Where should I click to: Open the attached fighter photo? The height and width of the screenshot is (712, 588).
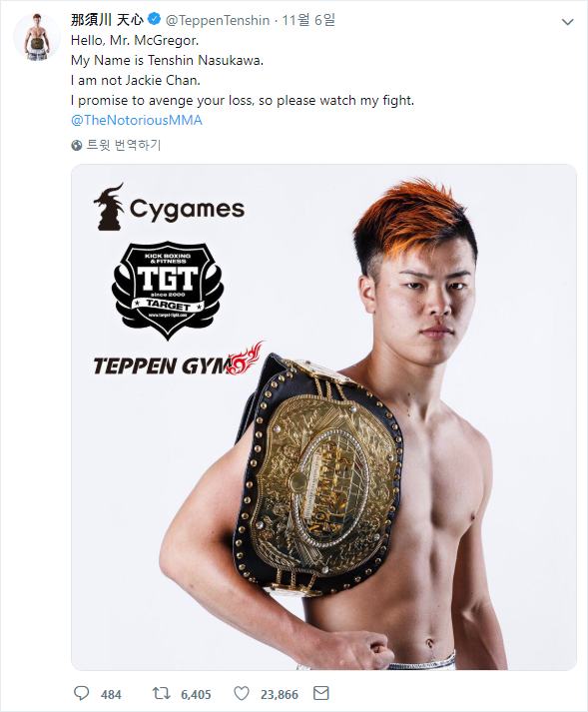pos(323,416)
